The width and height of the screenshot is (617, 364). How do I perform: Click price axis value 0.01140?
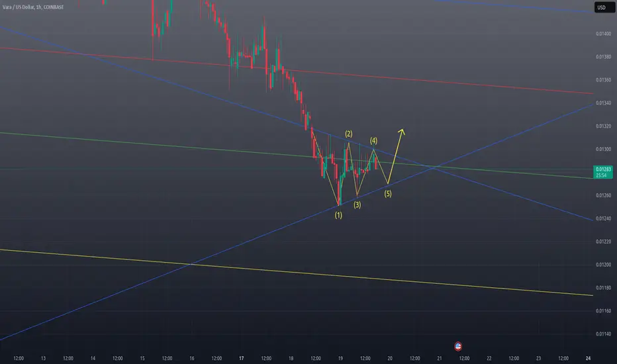[603, 334]
